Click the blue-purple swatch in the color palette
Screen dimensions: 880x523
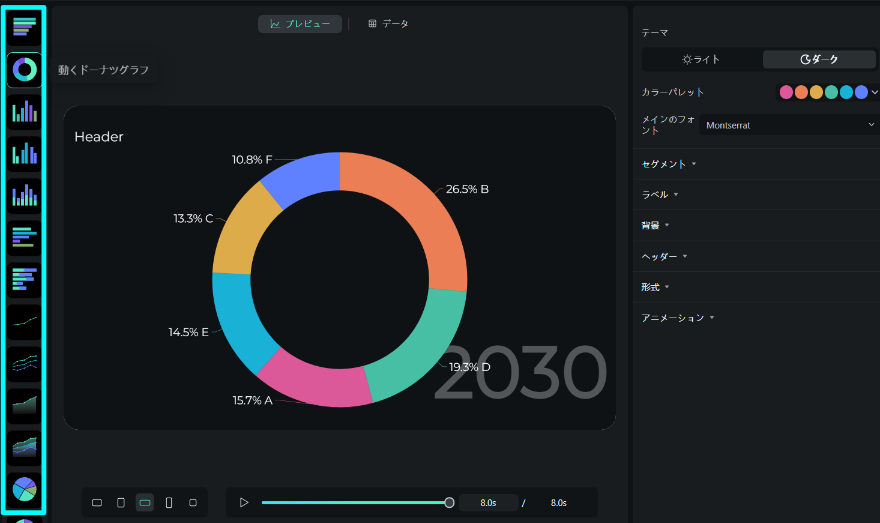point(861,92)
